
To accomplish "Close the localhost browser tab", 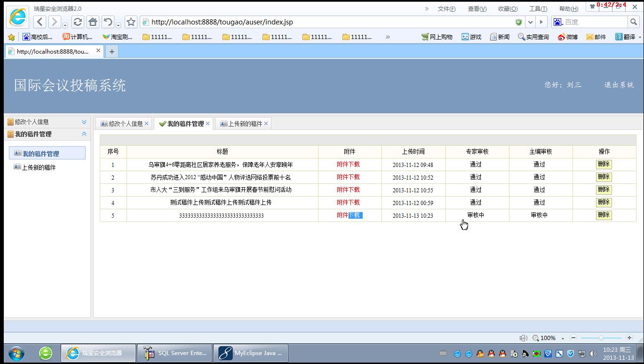I will point(98,51).
